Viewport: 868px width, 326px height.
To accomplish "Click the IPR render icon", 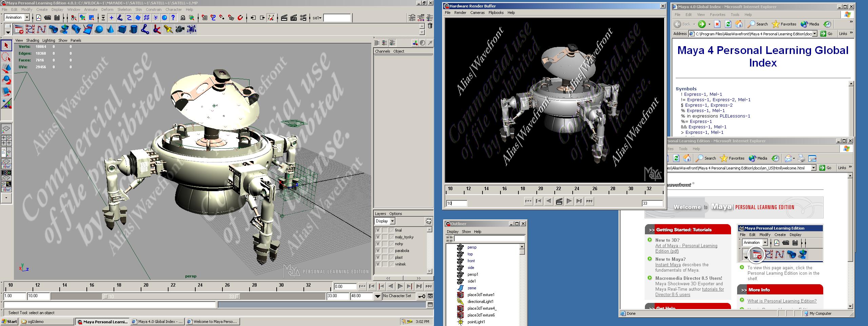I will (294, 18).
